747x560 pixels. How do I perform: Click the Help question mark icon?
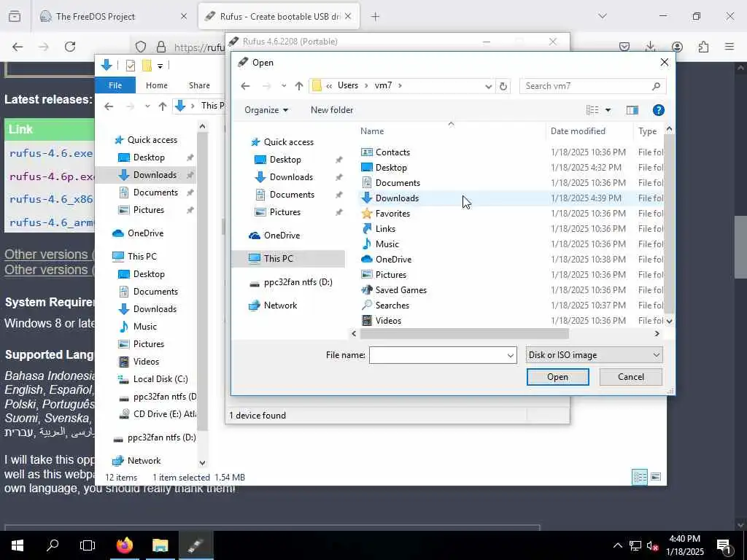tap(659, 111)
